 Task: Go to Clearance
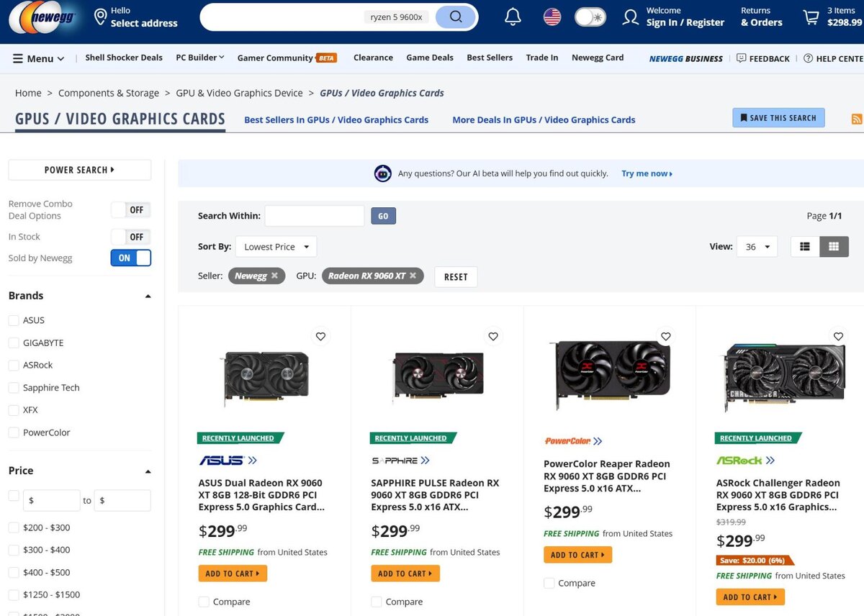[x=373, y=58]
